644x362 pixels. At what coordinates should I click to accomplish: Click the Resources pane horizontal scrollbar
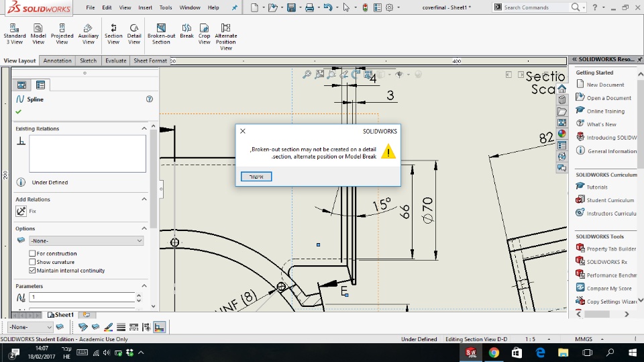click(597, 314)
